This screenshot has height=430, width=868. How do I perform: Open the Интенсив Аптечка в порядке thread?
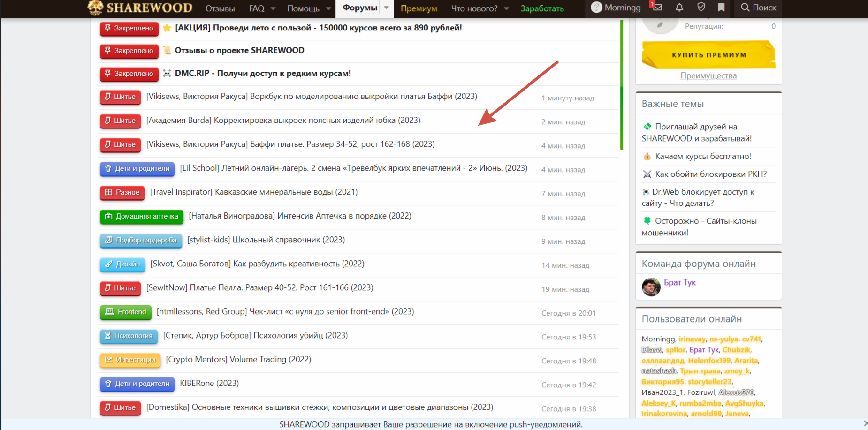click(300, 216)
